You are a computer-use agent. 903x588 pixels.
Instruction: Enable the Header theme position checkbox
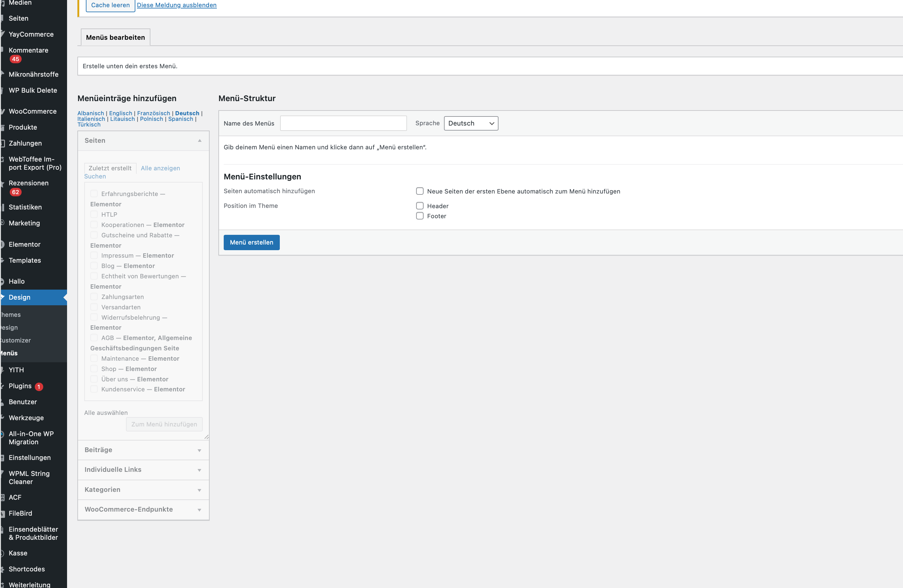point(420,206)
